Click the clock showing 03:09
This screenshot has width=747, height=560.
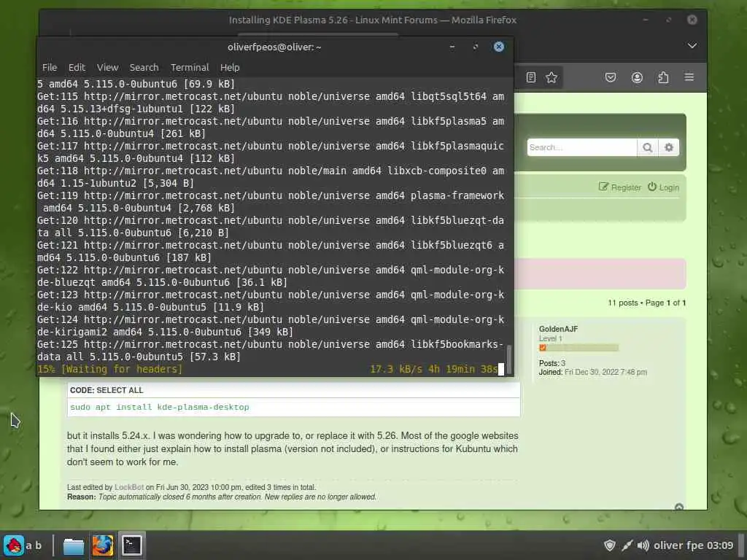point(720,545)
